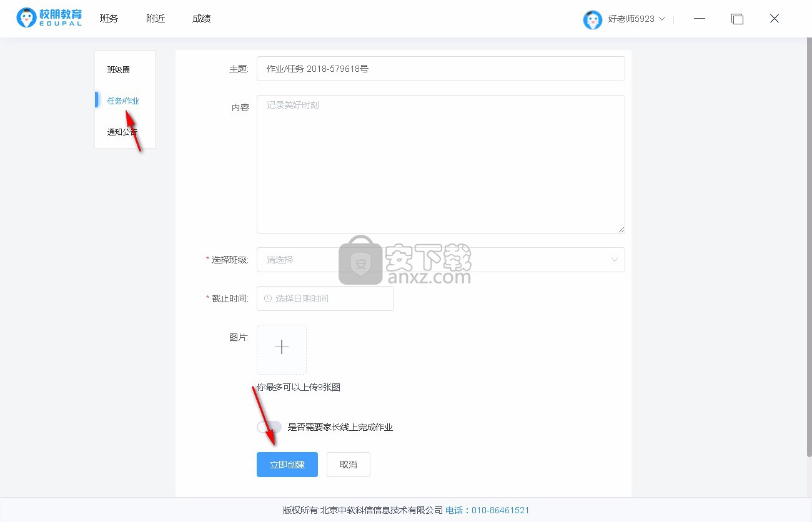Close the application window
This screenshot has height=522, width=812.
pyautogui.click(x=775, y=19)
